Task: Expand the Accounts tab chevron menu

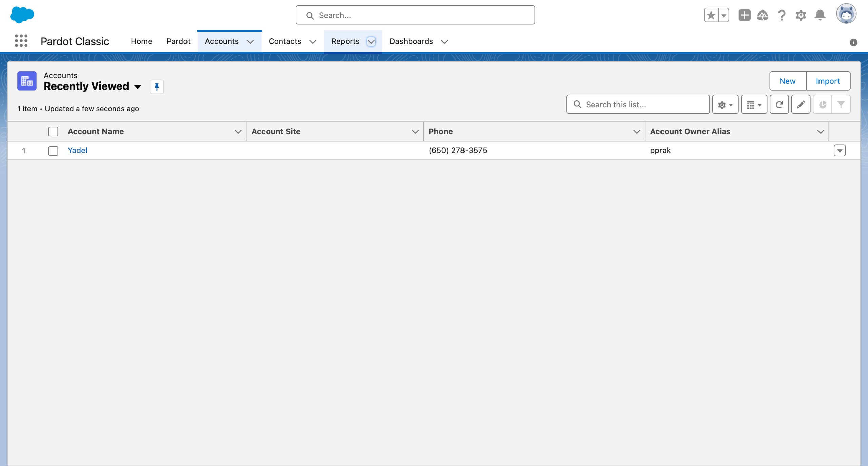Action: (x=250, y=42)
